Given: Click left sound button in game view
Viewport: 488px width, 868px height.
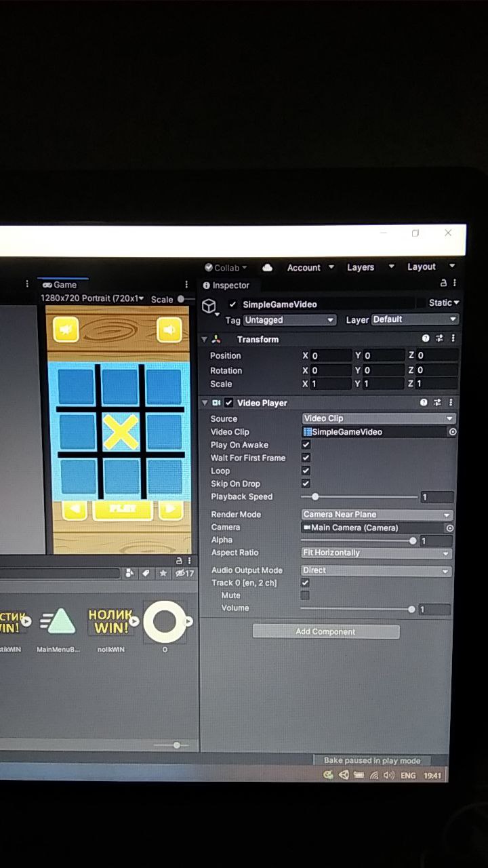Looking at the screenshot, I should tap(66, 330).
